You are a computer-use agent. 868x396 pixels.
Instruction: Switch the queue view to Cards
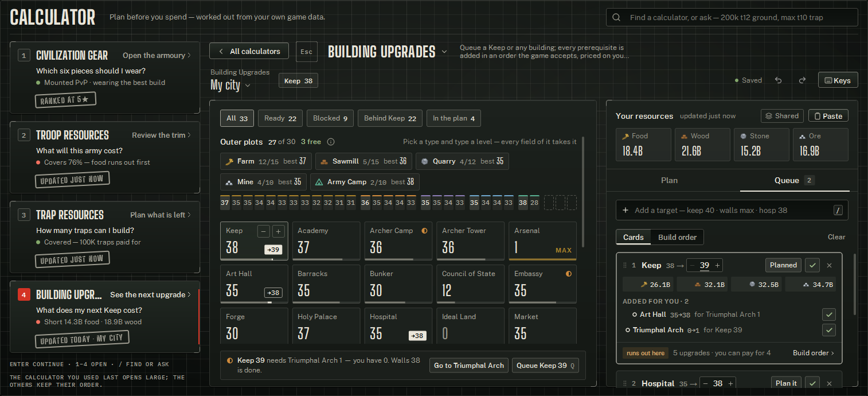coord(634,237)
